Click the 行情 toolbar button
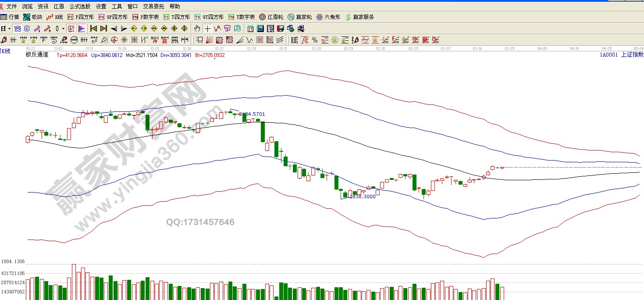 (x=10, y=17)
